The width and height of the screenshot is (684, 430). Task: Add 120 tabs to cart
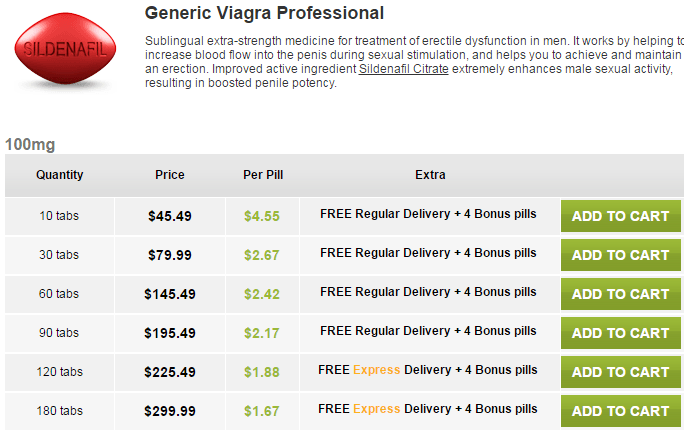pos(620,372)
